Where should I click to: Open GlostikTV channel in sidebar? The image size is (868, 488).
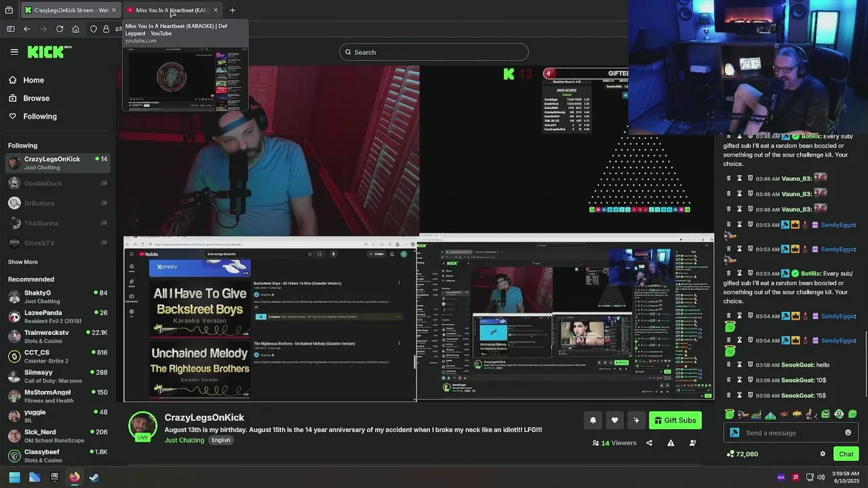[58, 243]
